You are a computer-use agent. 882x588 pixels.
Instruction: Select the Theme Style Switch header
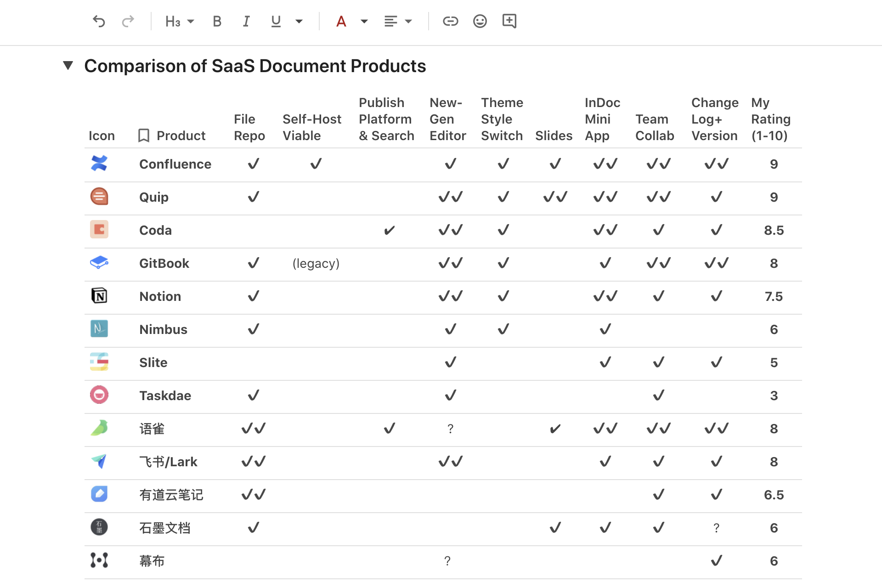(502, 119)
